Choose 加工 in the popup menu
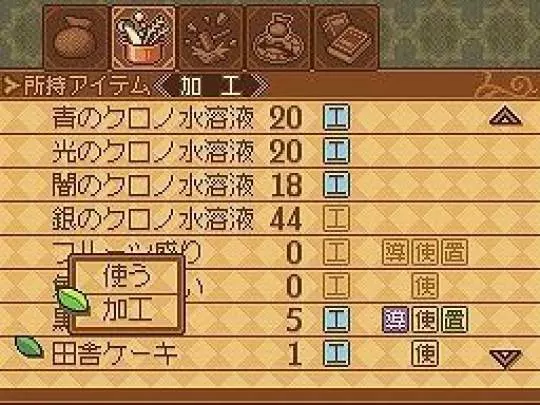The height and width of the screenshot is (405, 540). point(127,309)
